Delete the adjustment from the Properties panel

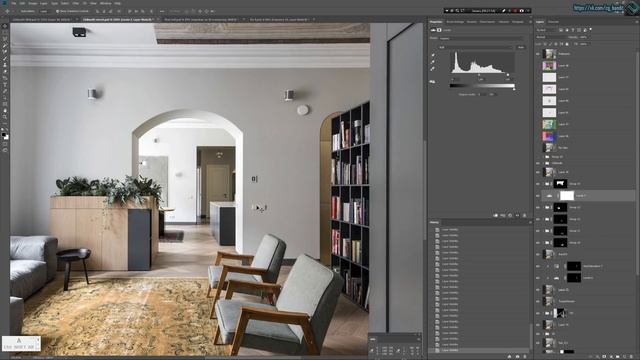coord(524,215)
